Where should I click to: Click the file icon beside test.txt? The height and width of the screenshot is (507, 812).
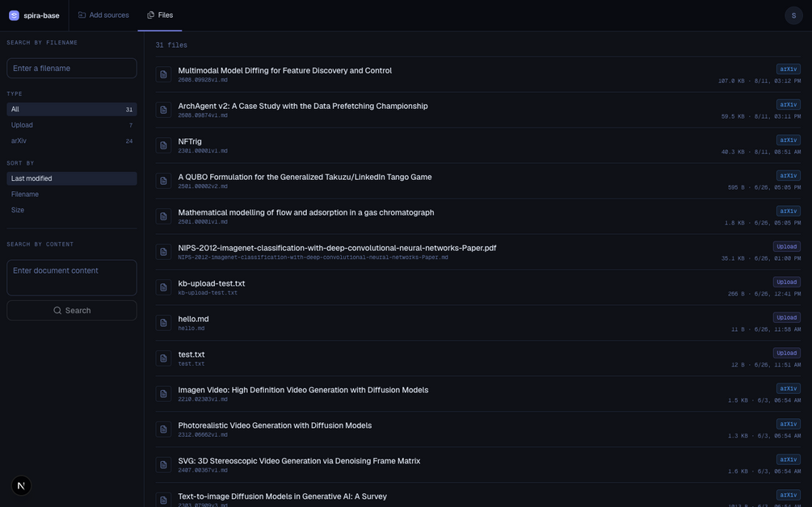coord(163,358)
